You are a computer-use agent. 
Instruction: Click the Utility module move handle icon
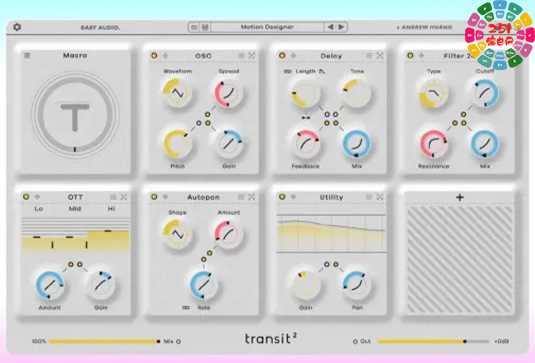(293, 197)
